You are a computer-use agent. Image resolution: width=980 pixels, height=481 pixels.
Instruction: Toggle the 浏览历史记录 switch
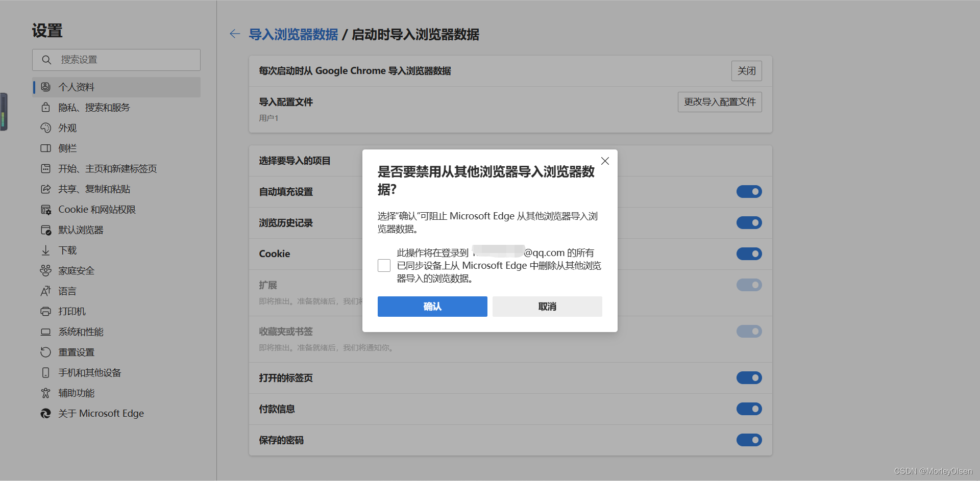749,223
